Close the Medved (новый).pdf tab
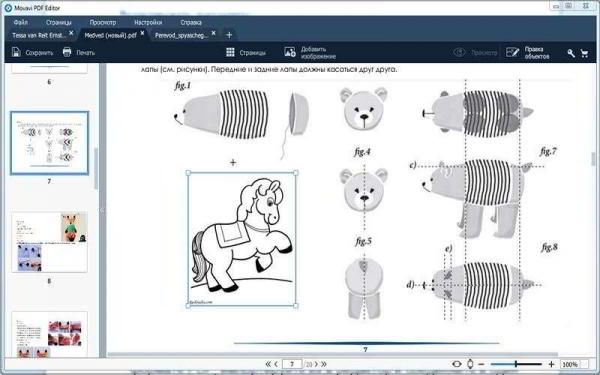600x375 pixels. [x=142, y=33]
